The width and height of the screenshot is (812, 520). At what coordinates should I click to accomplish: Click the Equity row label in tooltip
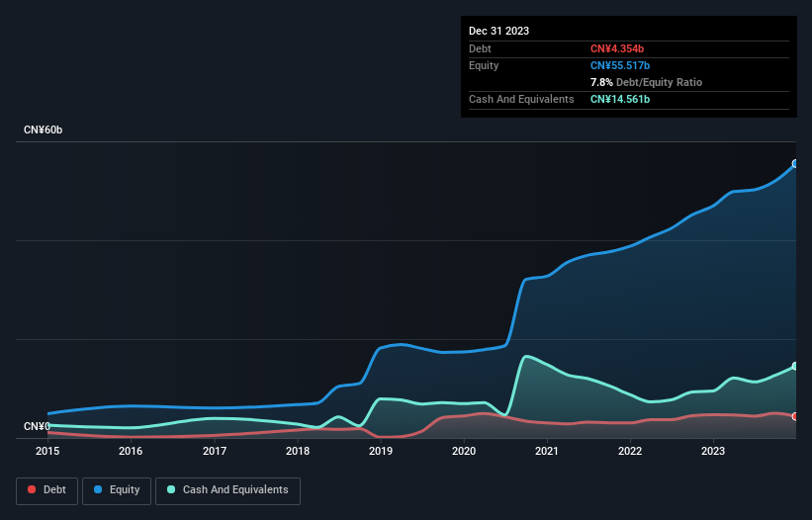click(484, 65)
